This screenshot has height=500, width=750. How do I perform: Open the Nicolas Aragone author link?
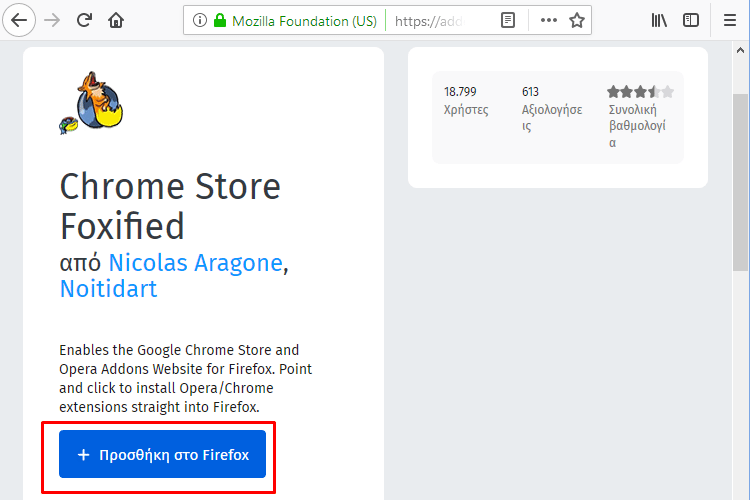196,263
